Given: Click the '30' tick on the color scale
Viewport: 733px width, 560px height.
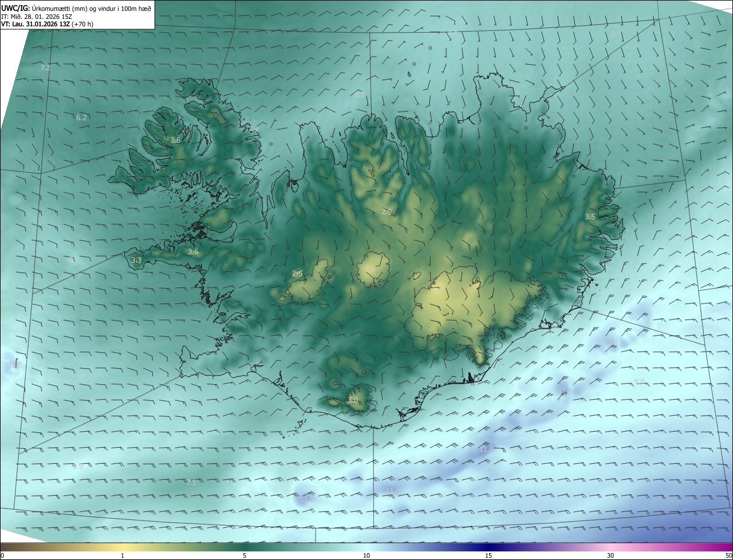Looking at the screenshot, I should pos(610,555).
